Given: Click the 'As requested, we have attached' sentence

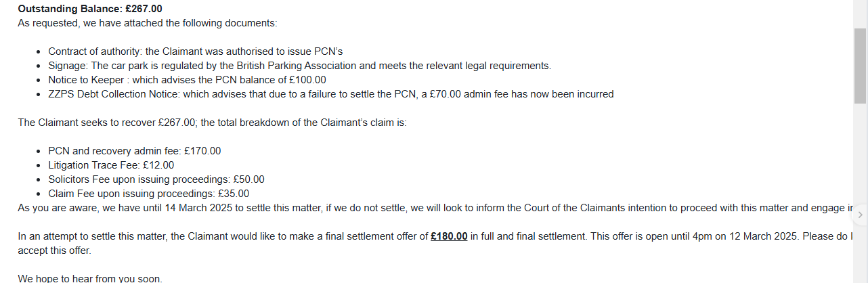Looking at the screenshot, I should point(148,23).
